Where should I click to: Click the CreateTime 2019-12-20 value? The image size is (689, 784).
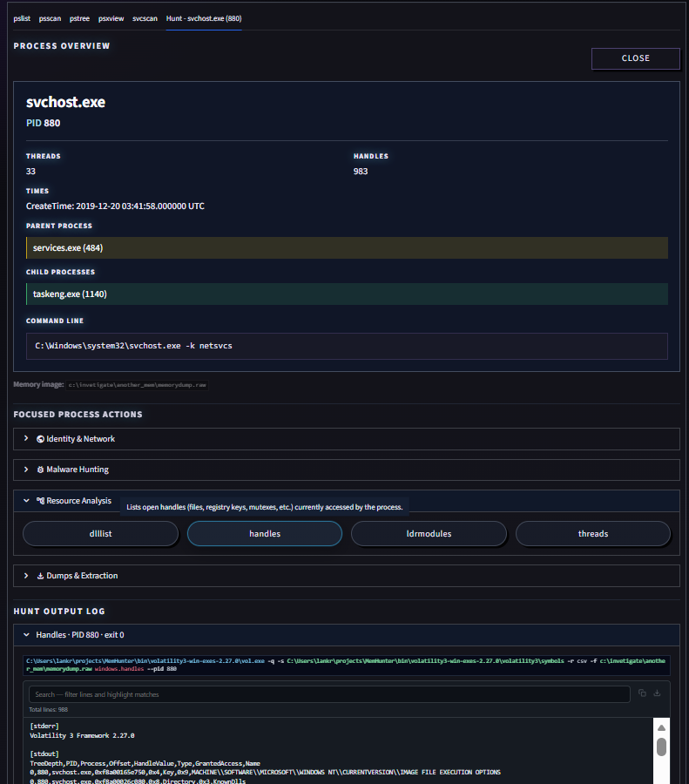pyautogui.click(x=115, y=206)
